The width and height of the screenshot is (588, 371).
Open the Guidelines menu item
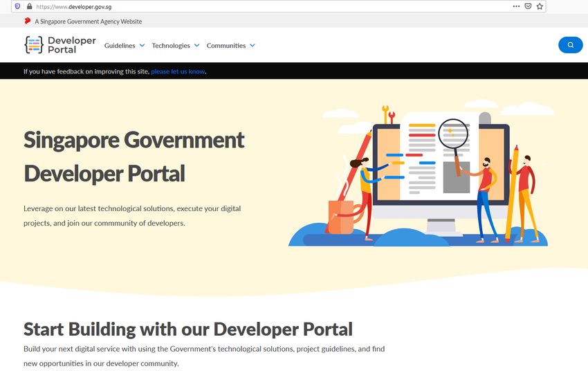[120, 46]
